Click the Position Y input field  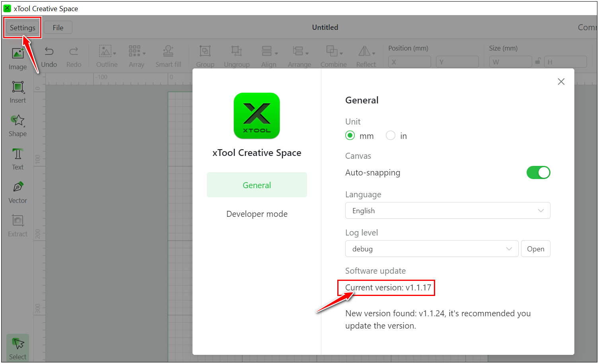(x=457, y=62)
